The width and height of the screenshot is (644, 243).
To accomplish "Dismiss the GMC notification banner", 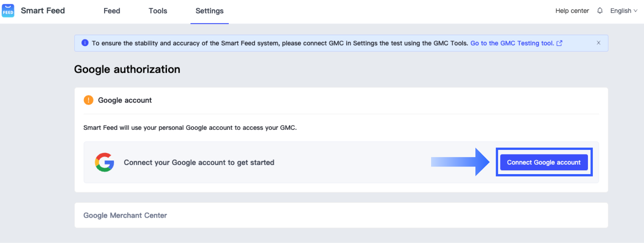I will tap(599, 43).
